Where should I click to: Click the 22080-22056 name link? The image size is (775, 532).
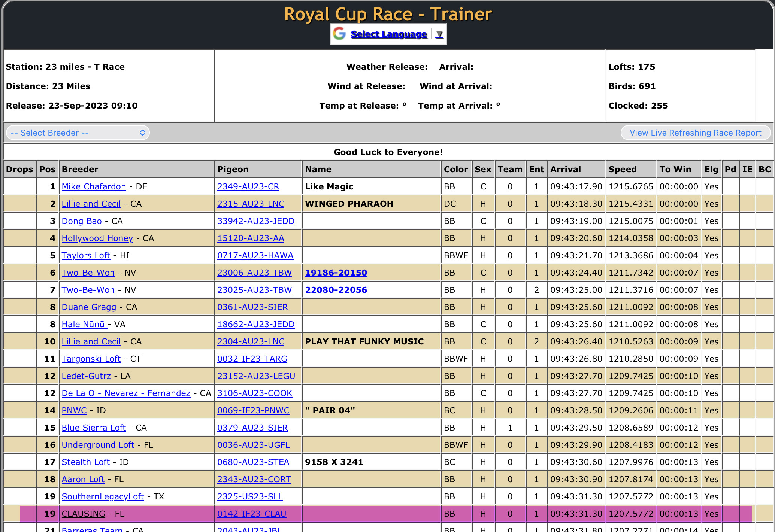336,290
